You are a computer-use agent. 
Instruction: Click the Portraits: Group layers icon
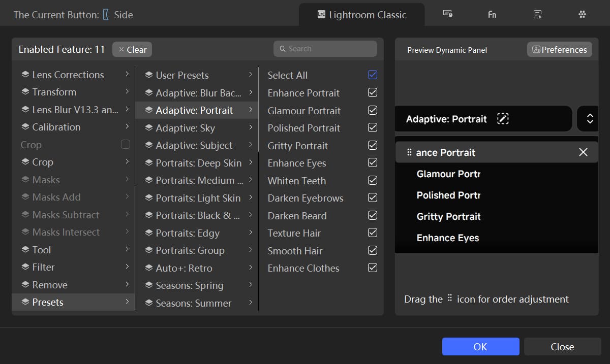pos(149,250)
